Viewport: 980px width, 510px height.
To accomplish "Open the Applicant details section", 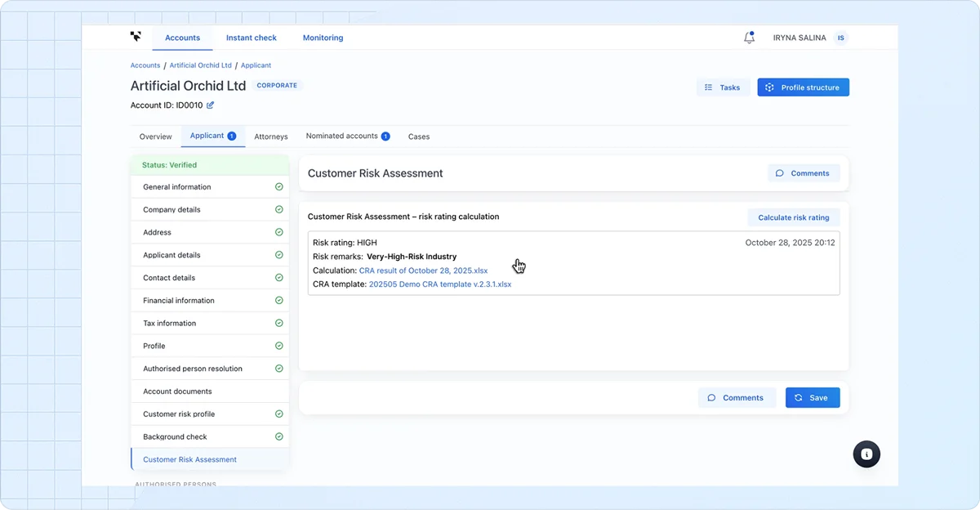I will click(210, 255).
